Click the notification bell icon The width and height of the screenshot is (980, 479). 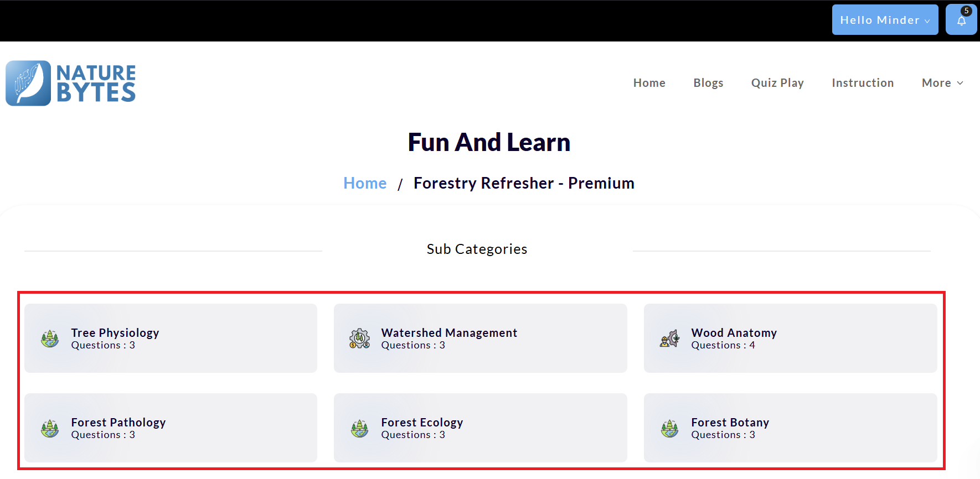961,21
